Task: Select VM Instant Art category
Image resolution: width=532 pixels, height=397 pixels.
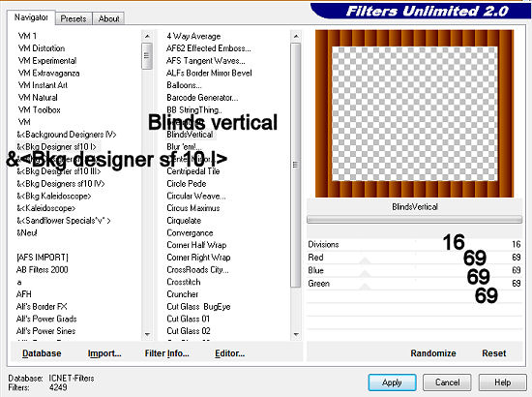Action: pos(43,85)
